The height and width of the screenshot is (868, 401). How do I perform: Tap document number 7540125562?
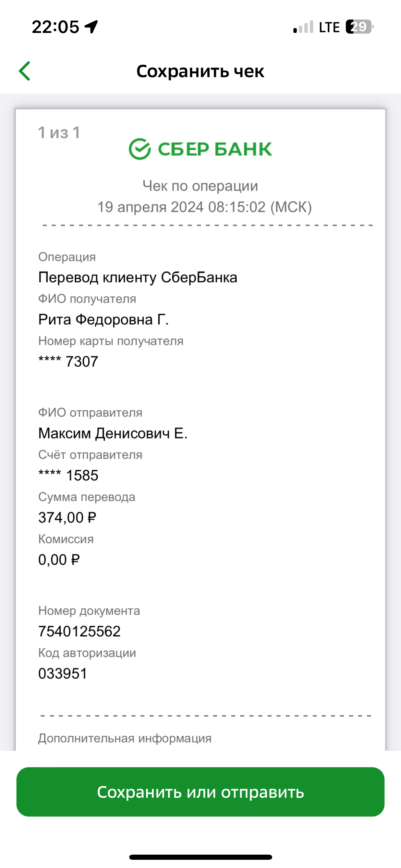click(80, 631)
